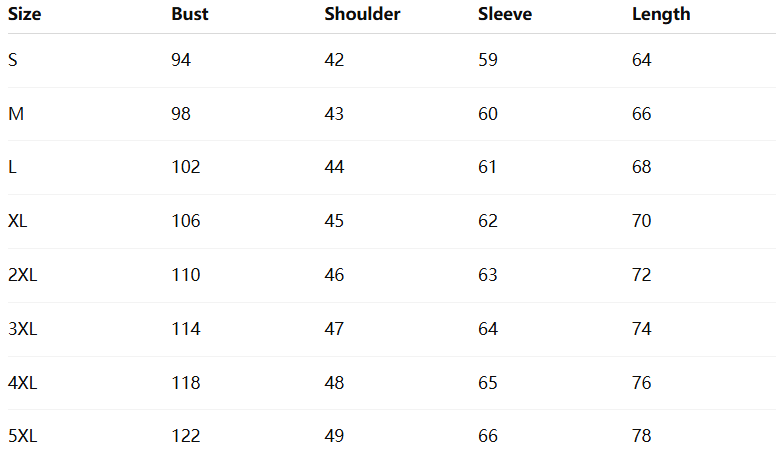Click length value 70 for XL
Image resolution: width=779 pixels, height=459 pixels.
coord(642,221)
